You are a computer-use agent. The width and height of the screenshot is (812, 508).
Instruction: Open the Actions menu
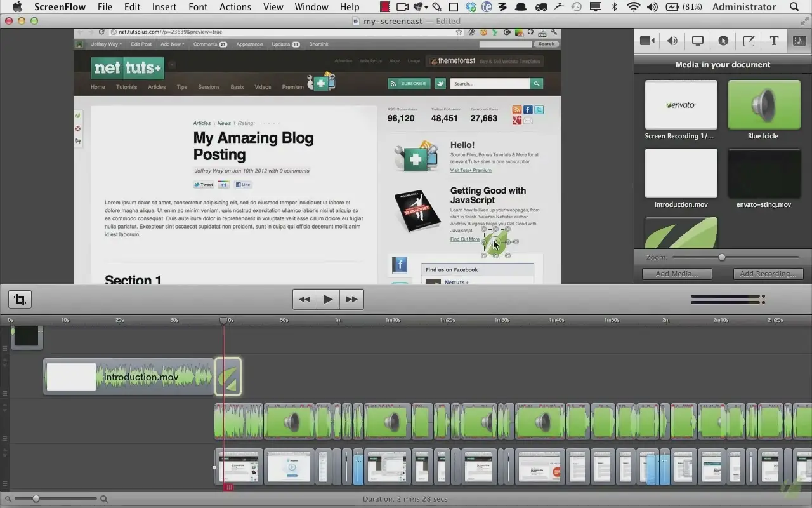pyautogui.click(x=235, y=7)
